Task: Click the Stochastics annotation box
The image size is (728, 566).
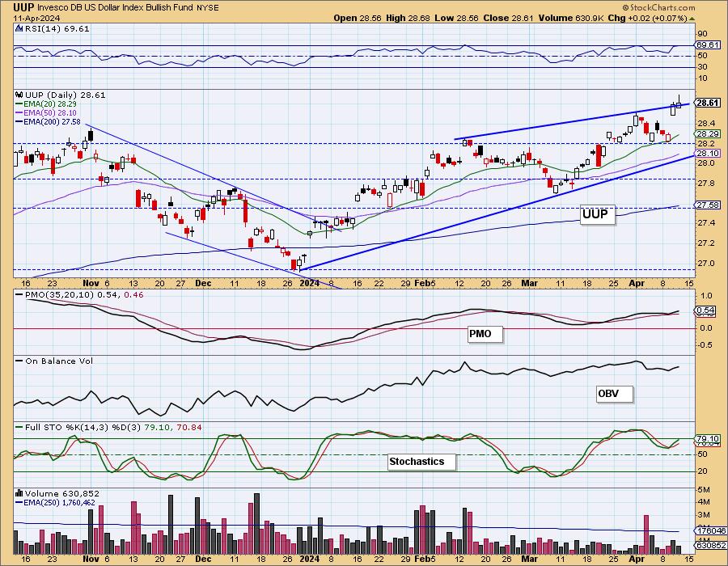Action: tap(421, 462)
